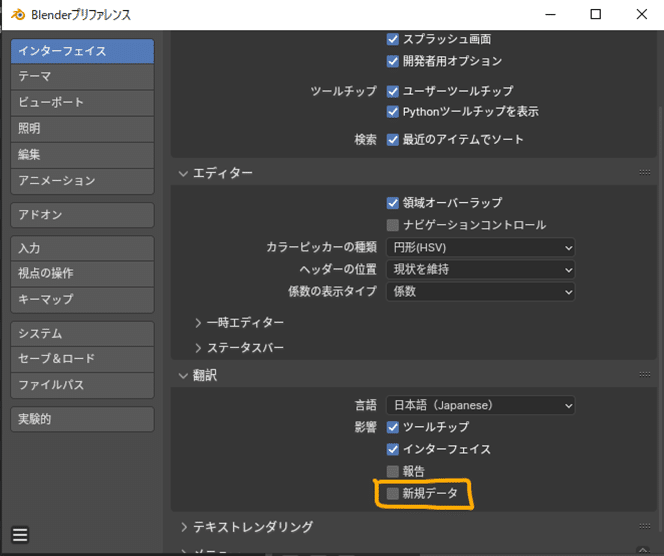Uncheck スプラッシュ画面 checkbox
This screenshot has width=664, height=556.
(393, 39)
